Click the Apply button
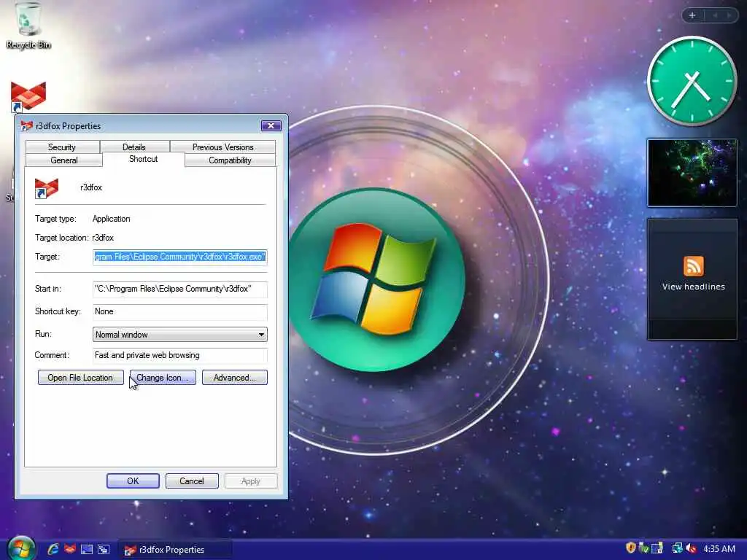747x560 pixels. 251,481
